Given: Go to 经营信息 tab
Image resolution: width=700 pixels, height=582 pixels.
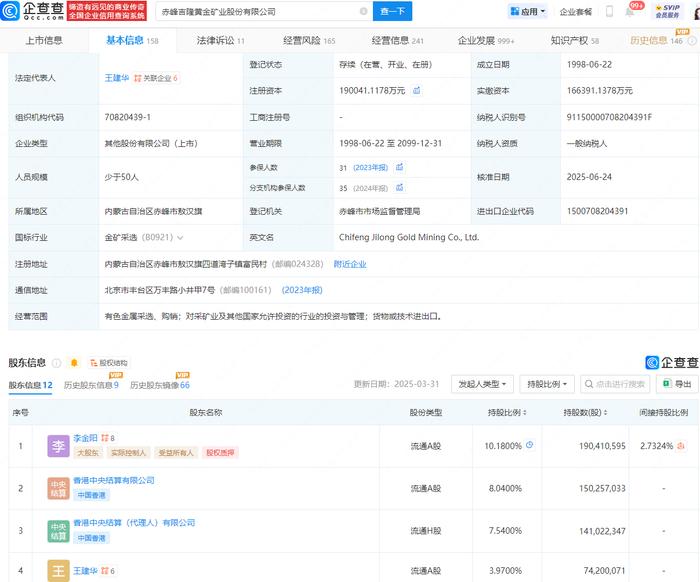Looking at the screenshot, I should 397,41.
